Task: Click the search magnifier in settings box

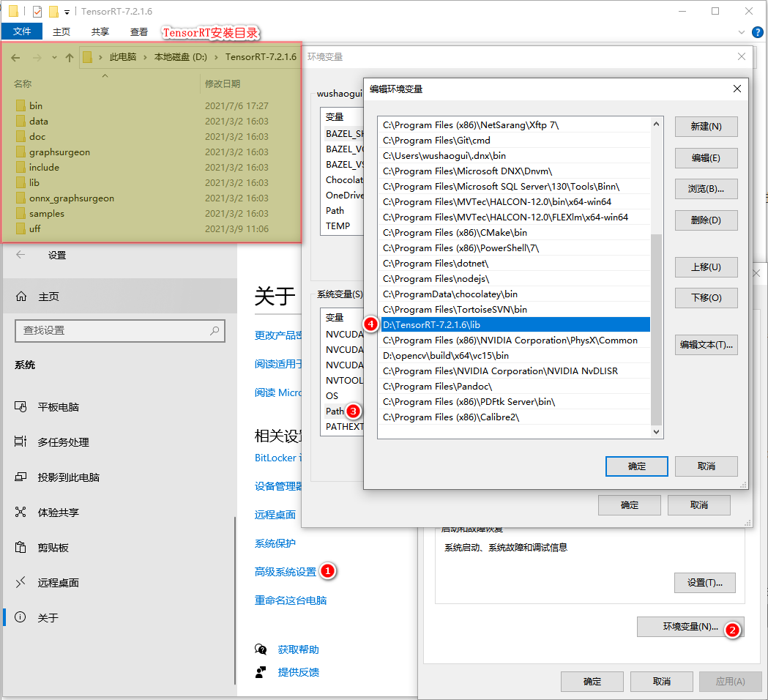Action: click(x=215, y=331)
